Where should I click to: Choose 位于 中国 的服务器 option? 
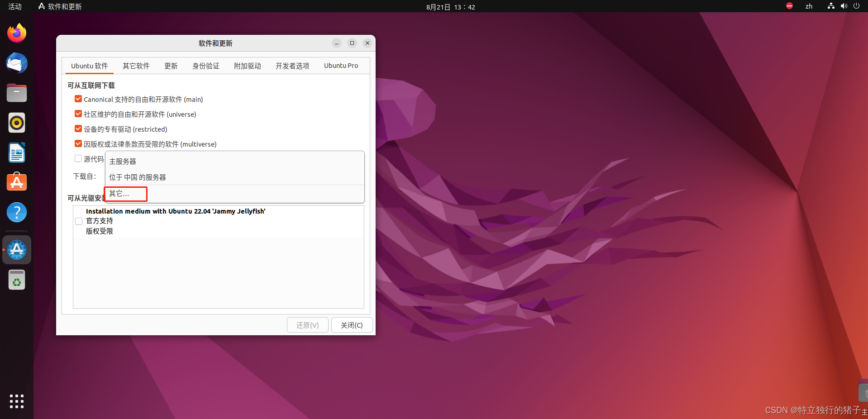234,177
